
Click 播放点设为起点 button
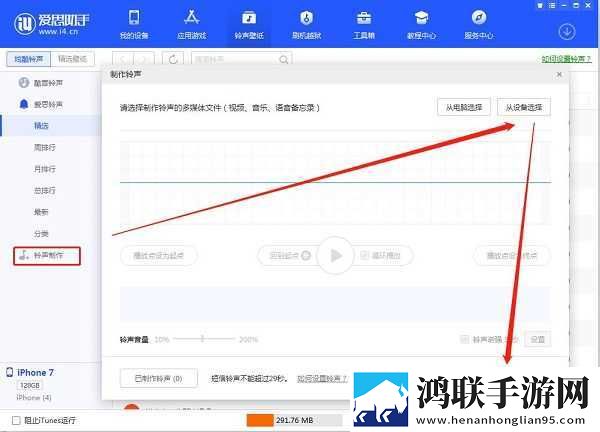(158, 255)
